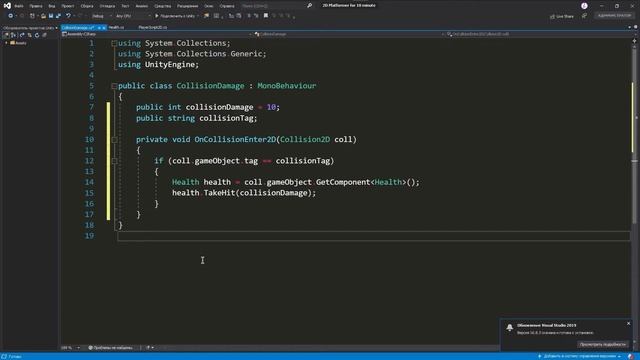The width and height of the screenshot is (640, 360).
Task: Collapse the if block at line 12
Action: [114, 161]
